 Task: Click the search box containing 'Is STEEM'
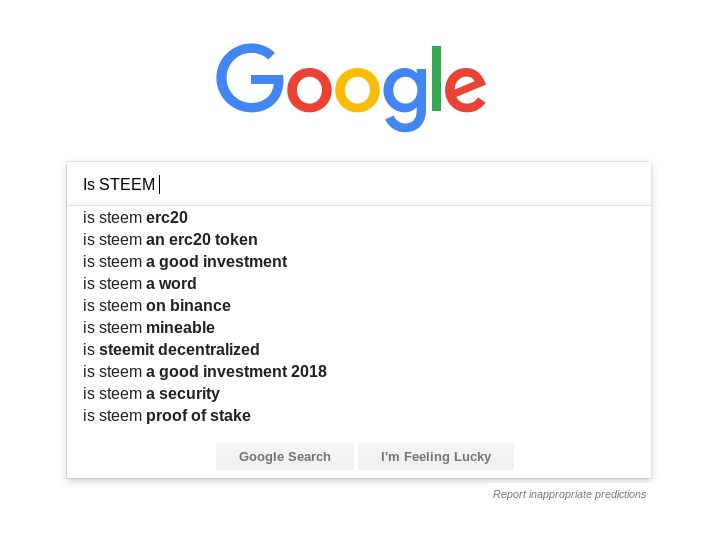point(359,184)
